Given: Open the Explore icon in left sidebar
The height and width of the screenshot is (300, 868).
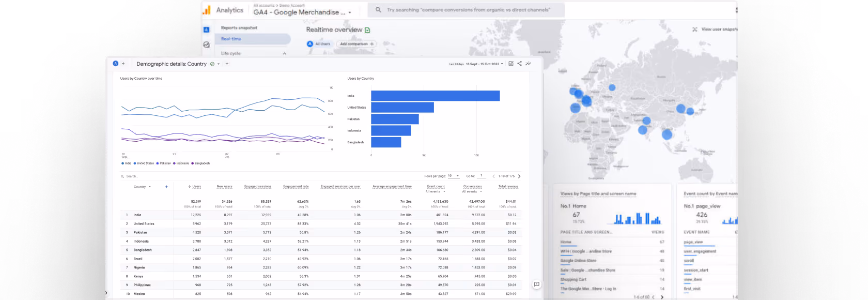Looking at the screenshot, I should coord(206,44).
